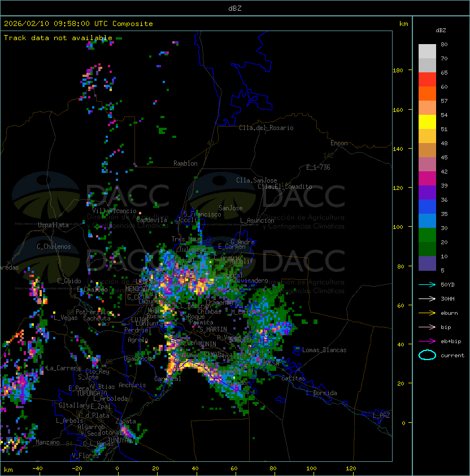Click the 'Track data not available' message
This screenshot has height=476, width=470.
(x=58, y=38)
